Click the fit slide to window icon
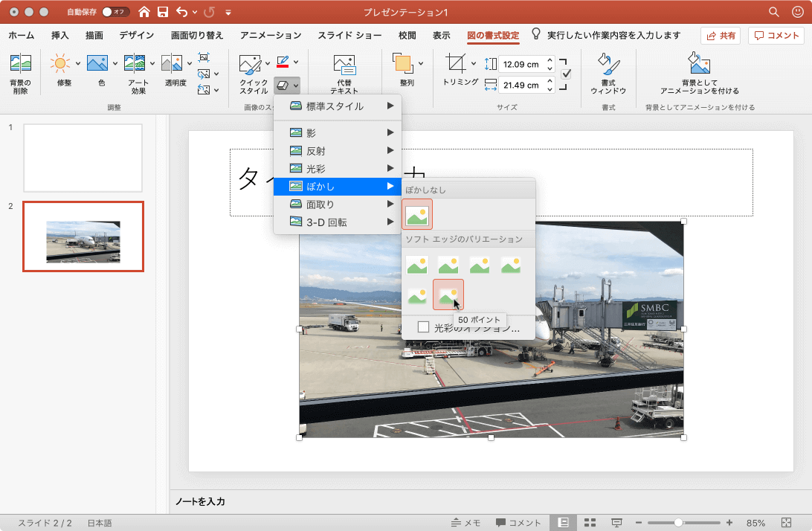Screen dimensions: 812x531 point(787,523)
